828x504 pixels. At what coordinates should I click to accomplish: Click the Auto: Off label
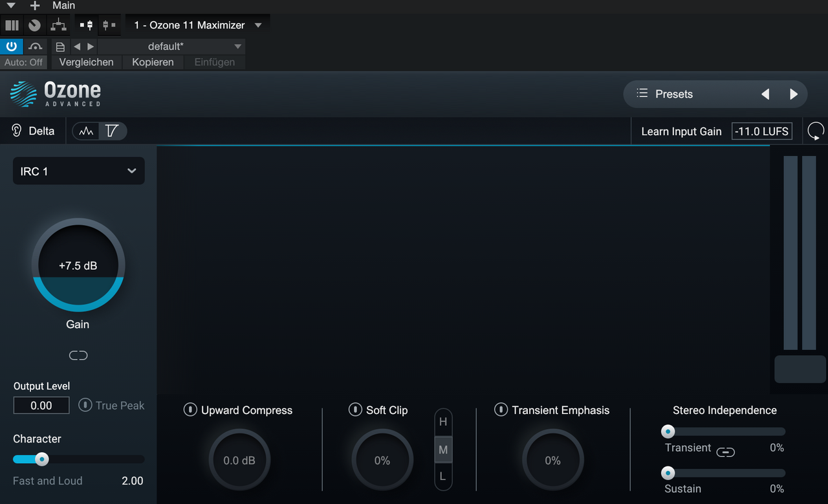pyautogui.click(x=24, y=62)
